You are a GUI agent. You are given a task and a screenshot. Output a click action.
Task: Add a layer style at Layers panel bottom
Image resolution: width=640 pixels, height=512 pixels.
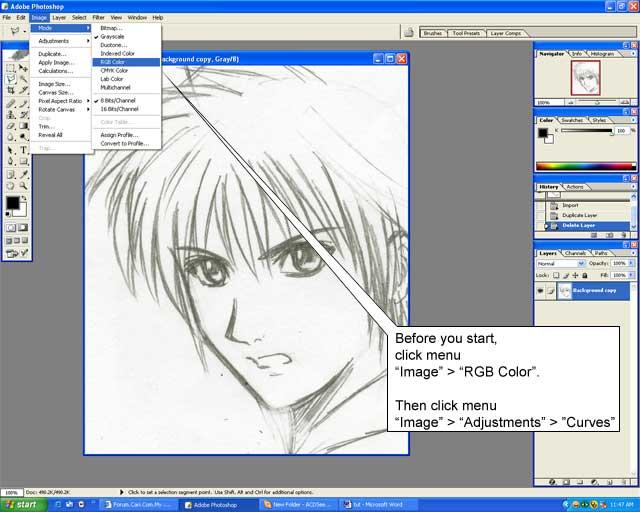click(552, 482)
